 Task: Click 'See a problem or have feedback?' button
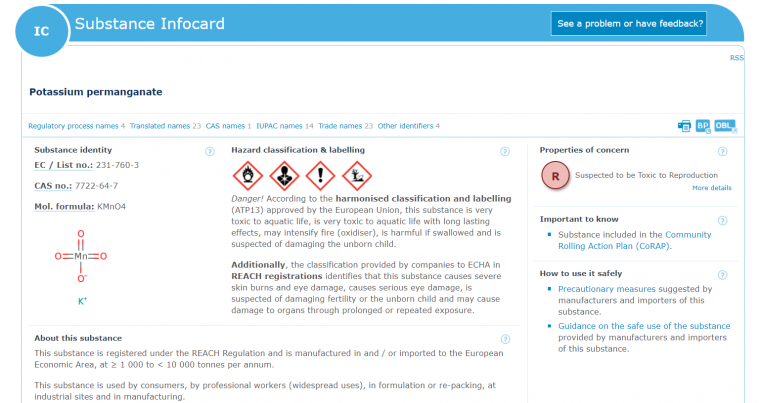pos(630,23)
